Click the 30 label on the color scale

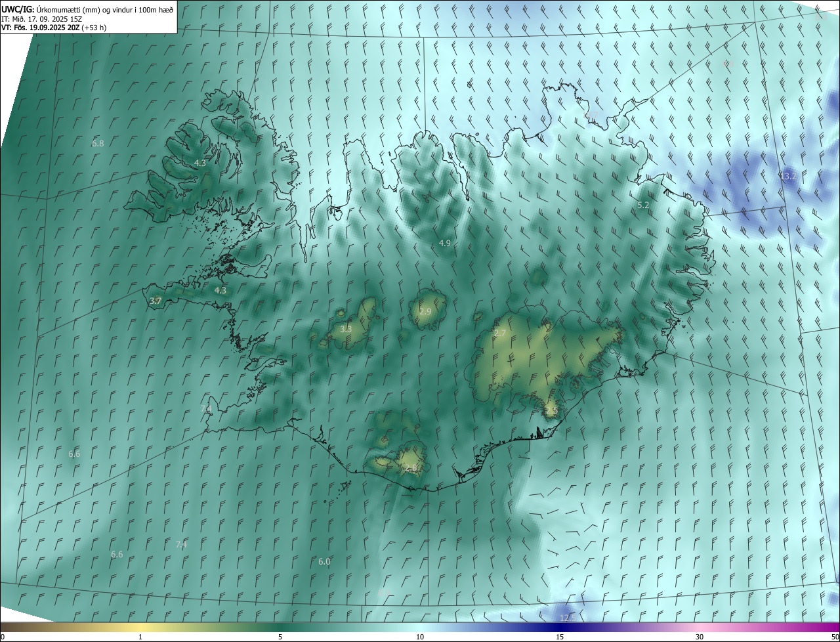[700, 637]
